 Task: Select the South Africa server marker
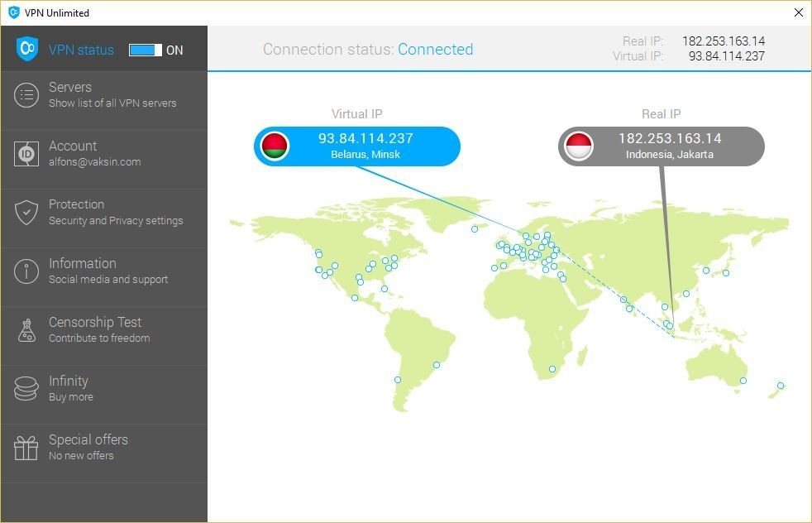point(552,369)
